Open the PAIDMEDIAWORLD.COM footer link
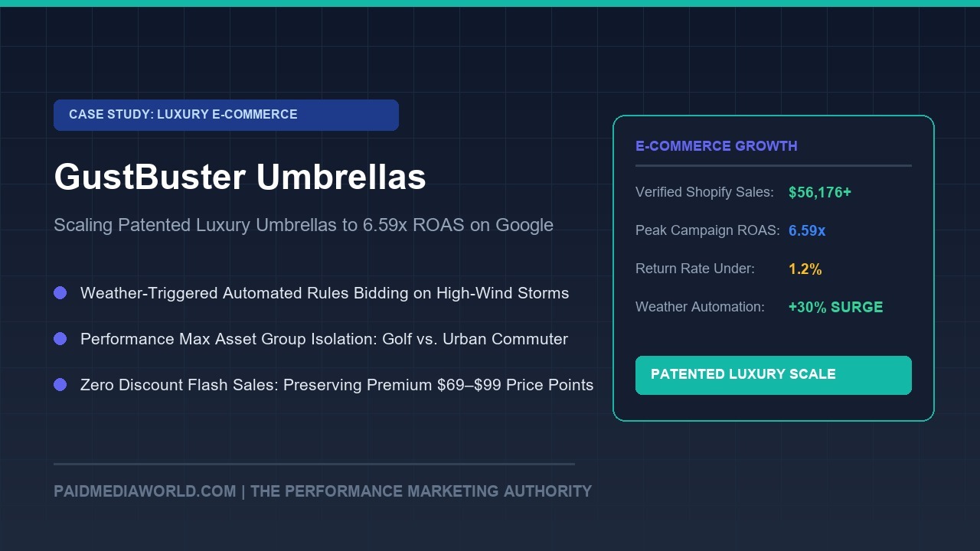 tap(145, 491)
